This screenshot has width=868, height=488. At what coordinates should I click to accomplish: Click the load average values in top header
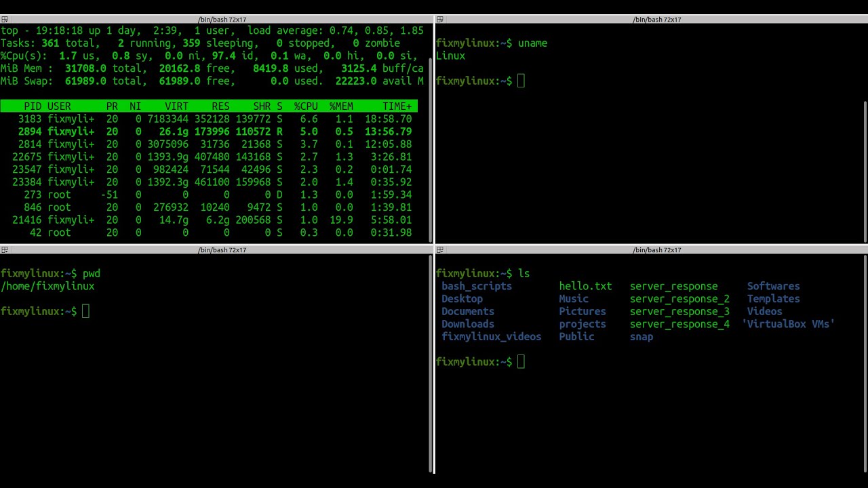click(x=376, y=31)
